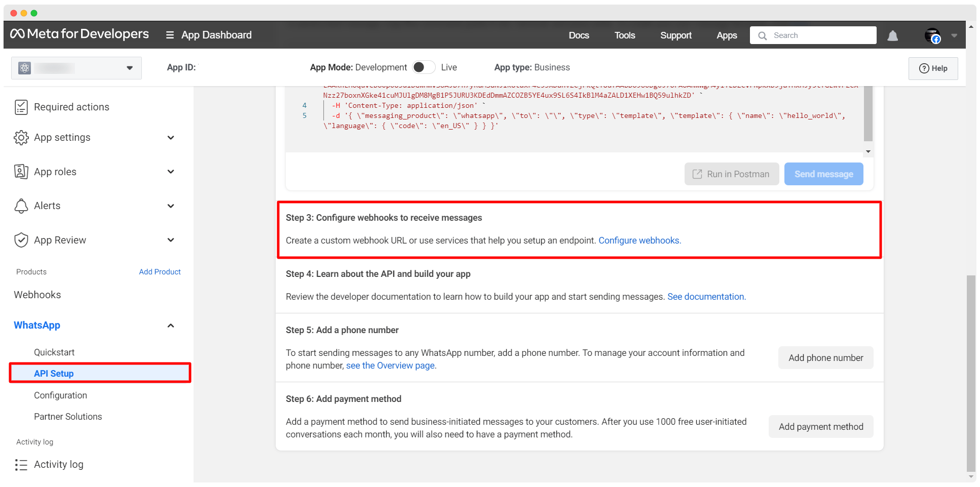Click the Meta for Developers logo
The height and width of the screenshot is (487, 980).
[80, 34]
